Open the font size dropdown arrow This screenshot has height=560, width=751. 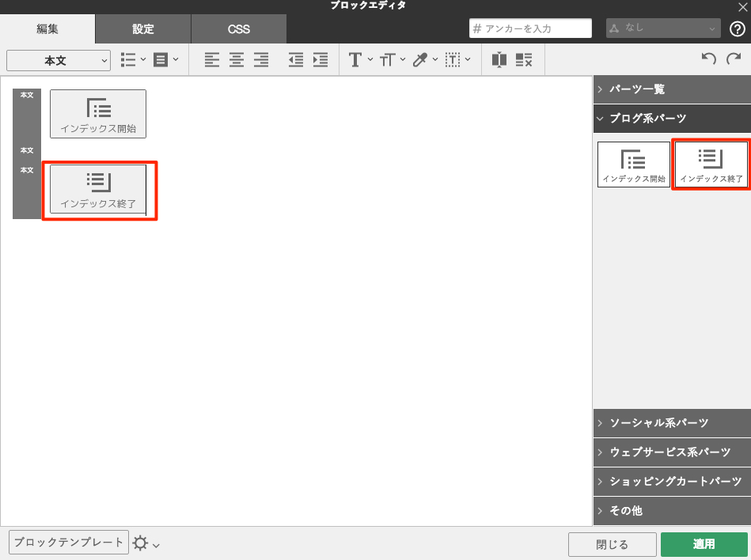[402, 60]
